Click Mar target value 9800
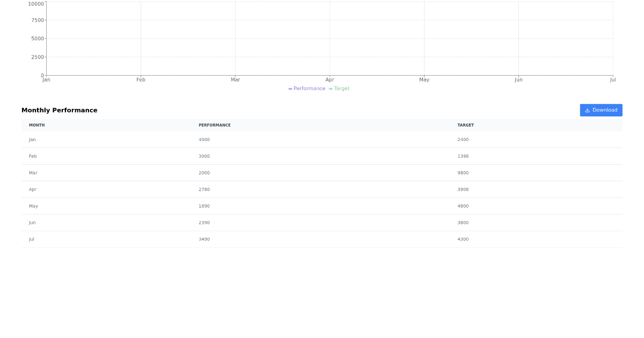The height and width of the screenshot is (338, 644). tap(463, 173)
